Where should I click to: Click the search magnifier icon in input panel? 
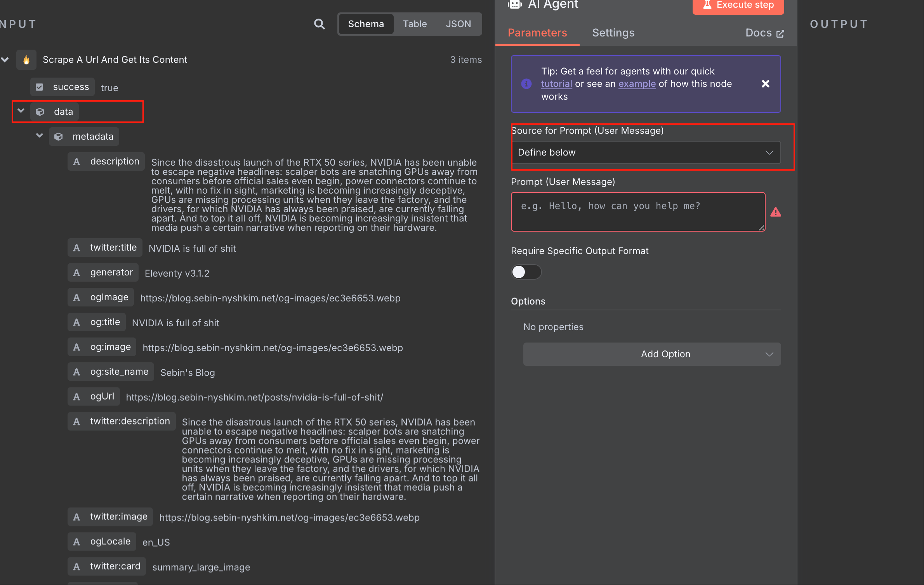click(x=319, y=24)
